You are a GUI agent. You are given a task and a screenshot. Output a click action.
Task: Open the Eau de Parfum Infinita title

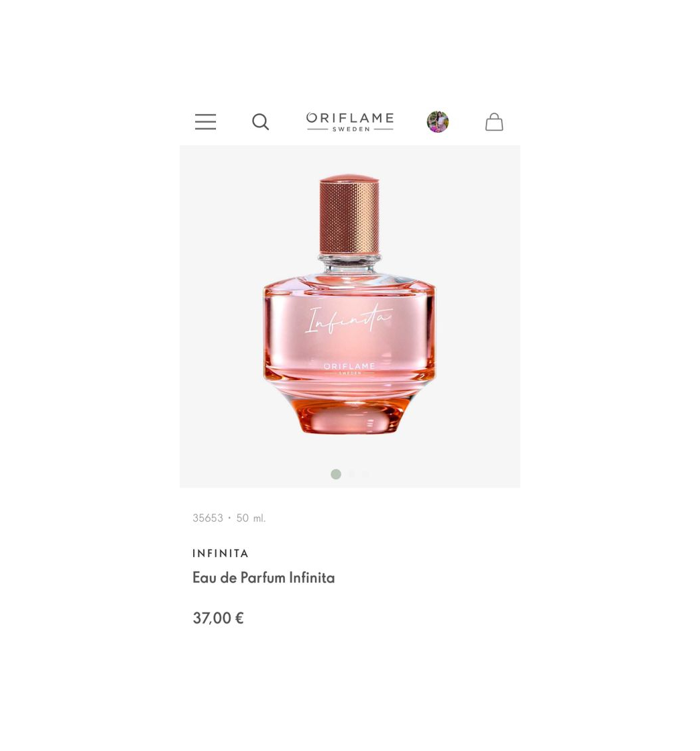[264, 577]
